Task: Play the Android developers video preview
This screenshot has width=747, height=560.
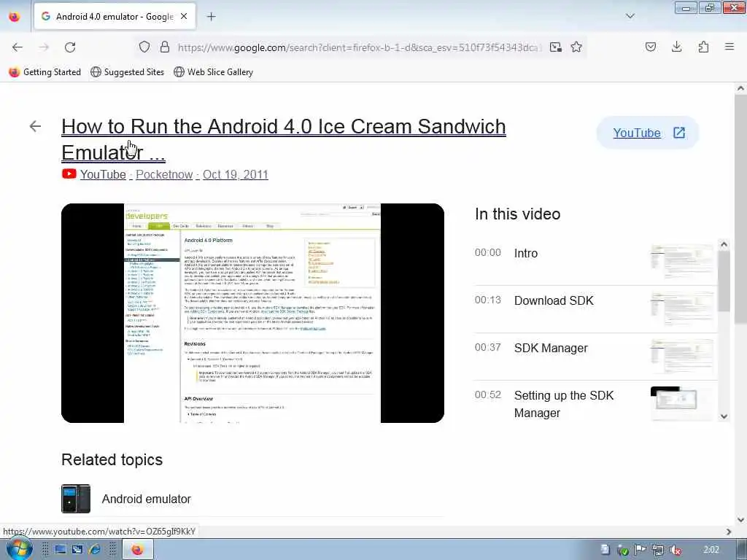Action: pos(252,313)
